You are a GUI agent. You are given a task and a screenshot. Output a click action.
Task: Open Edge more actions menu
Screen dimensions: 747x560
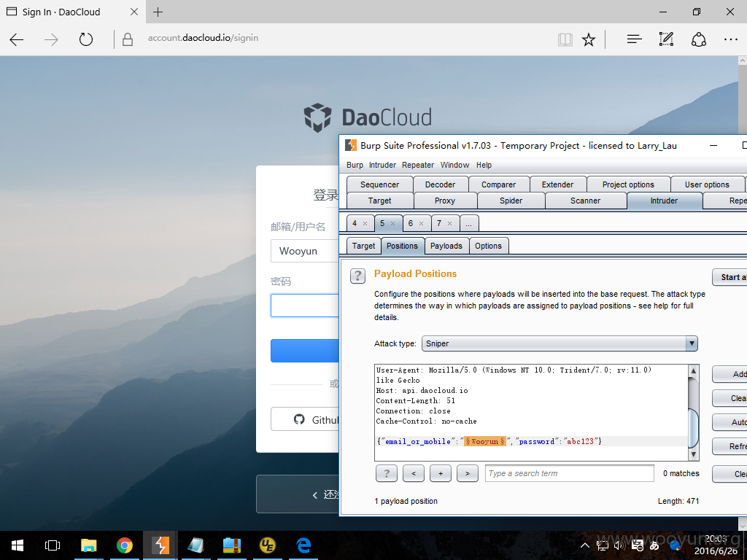tap(731, 39)
